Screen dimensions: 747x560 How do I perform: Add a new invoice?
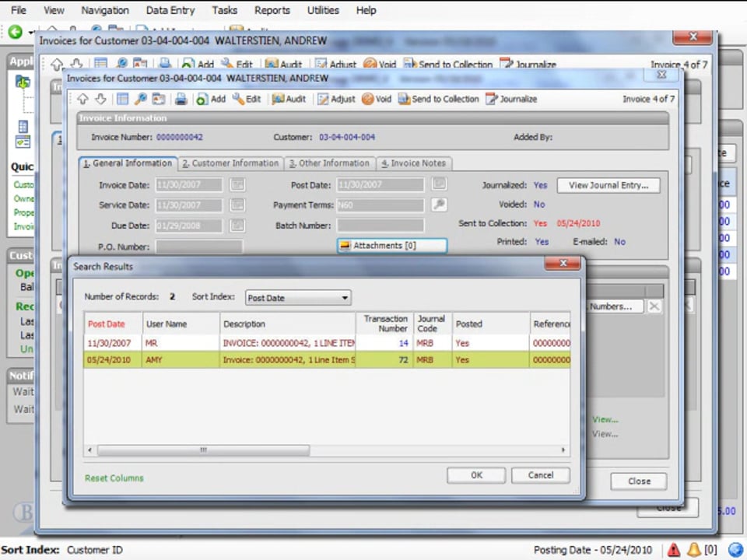tap(211, 99)
